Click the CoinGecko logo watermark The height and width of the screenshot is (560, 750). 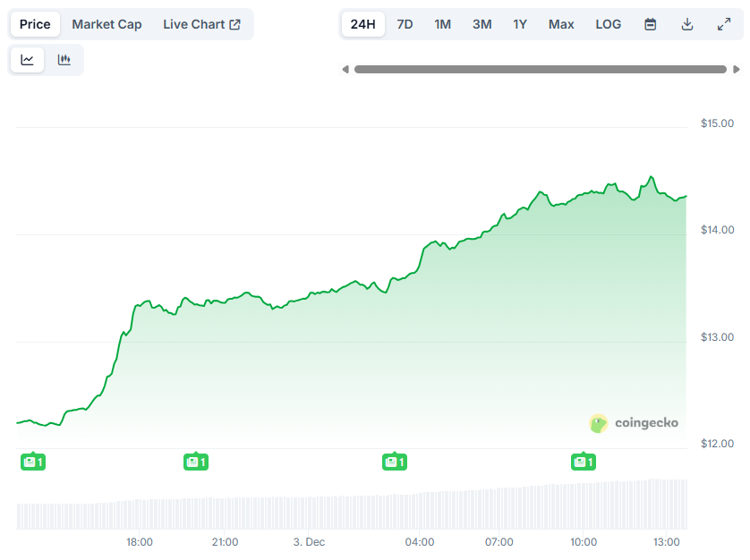click(634, 423)
